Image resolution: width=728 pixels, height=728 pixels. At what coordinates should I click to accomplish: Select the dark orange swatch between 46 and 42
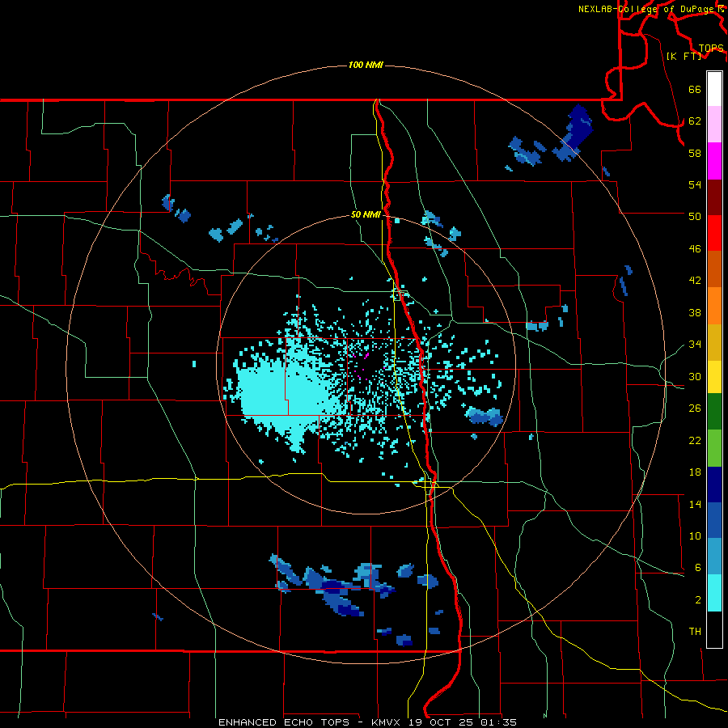(x=714, y=269)
